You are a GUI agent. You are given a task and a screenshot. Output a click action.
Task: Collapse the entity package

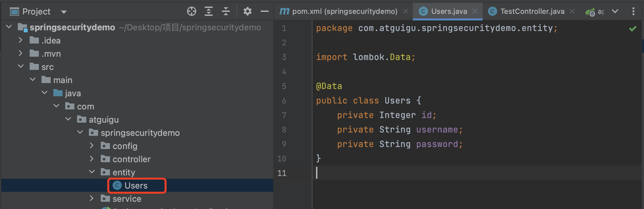pos(92,172)
